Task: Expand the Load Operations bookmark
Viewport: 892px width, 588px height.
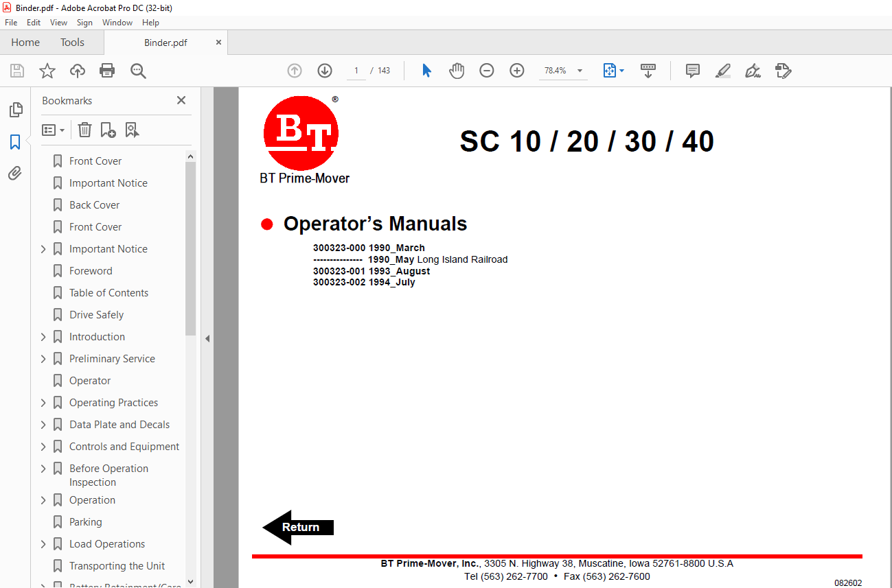Action: click(44, 544)
